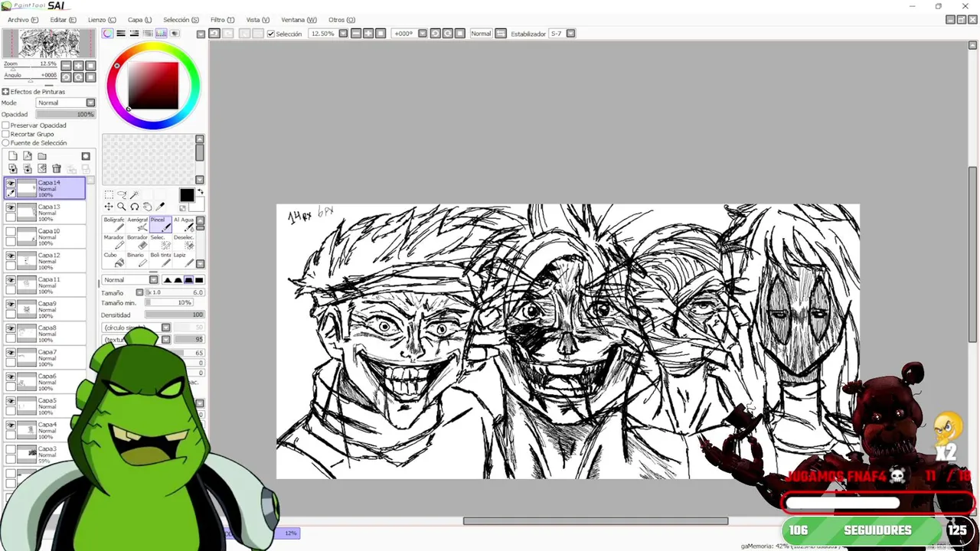Open the Filtro menu
980x551 pixels.
click(222, 20)
